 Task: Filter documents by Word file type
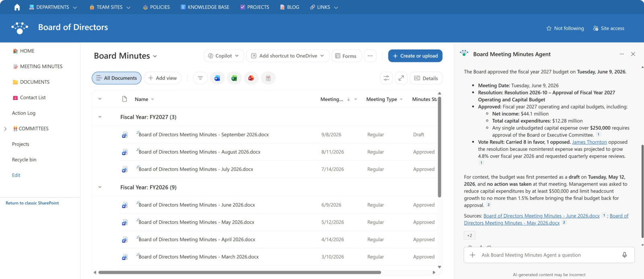pyautogui.click(x=217, y=78)
